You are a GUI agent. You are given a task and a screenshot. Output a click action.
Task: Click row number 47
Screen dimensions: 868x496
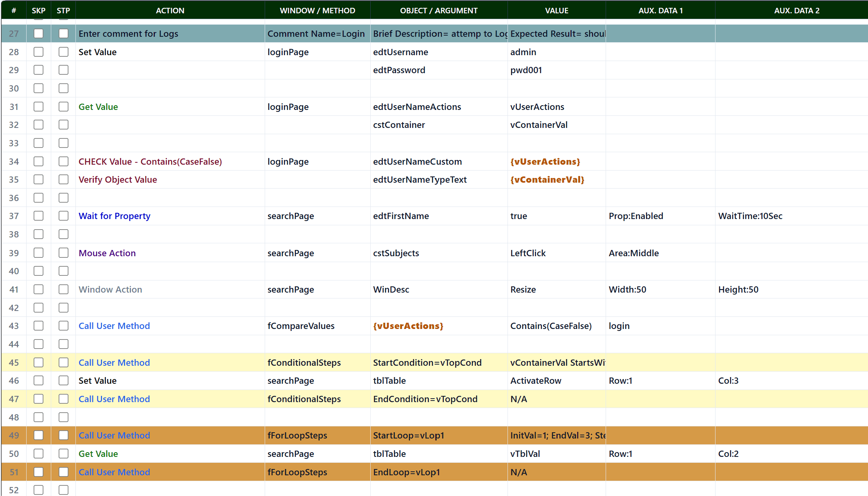point(14,399)
